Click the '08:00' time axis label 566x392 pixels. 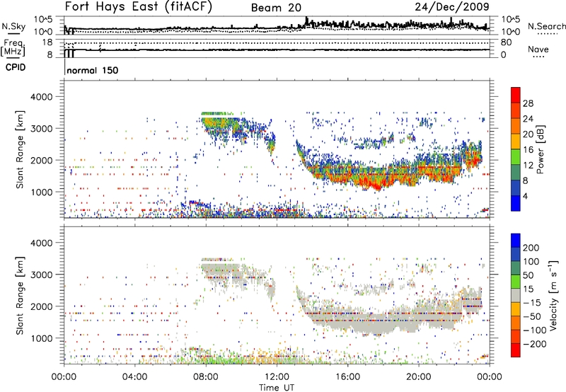click(206, 377)
